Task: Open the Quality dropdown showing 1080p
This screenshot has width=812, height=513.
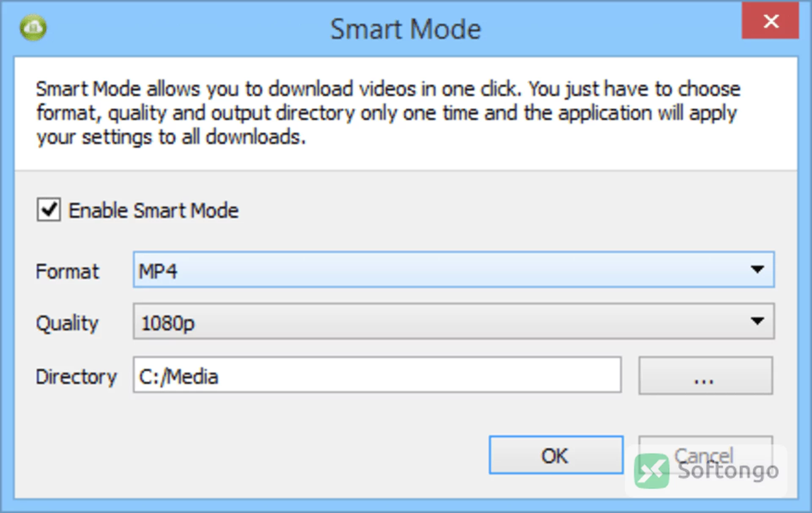Action: pos(454,321)
